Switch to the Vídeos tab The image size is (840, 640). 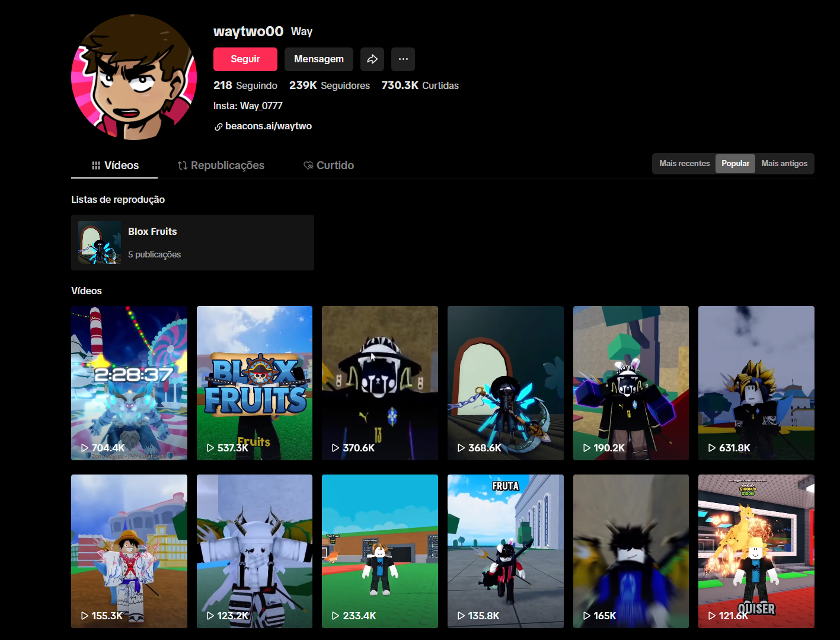tap(114, 165)
